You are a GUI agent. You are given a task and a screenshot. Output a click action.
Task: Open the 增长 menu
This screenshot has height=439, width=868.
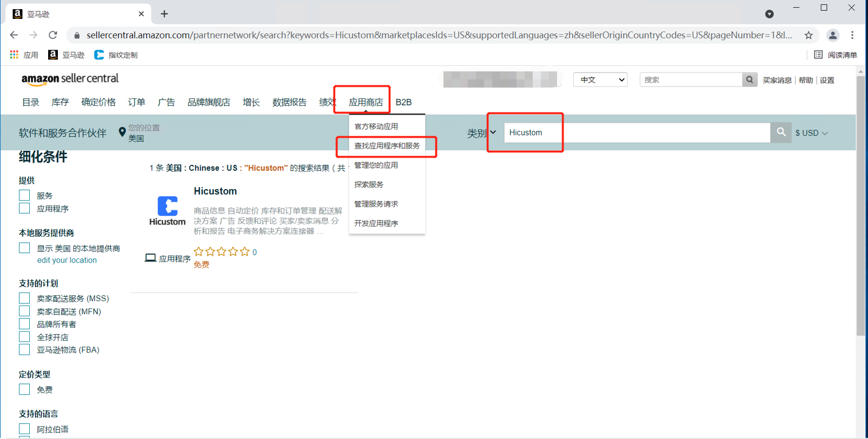coord(251,102)
